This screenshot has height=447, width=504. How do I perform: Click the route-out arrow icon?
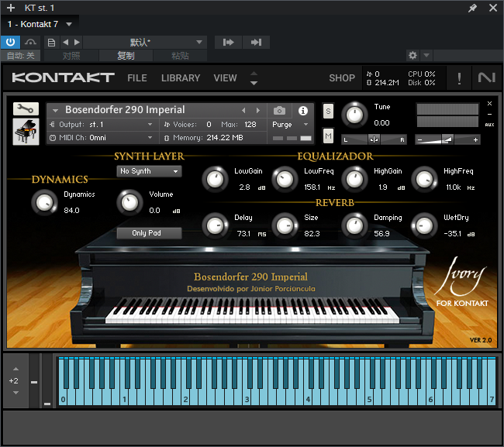pos(256,42)
